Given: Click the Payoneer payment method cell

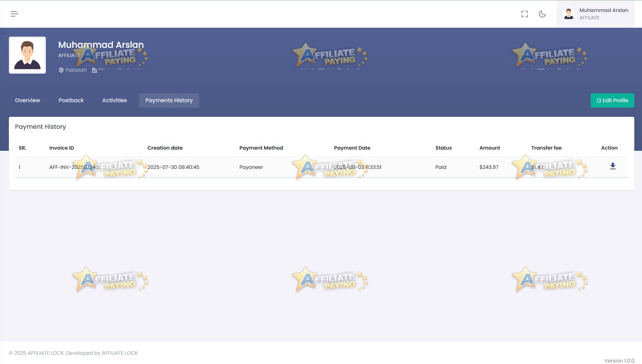Looking at the screenshot, I should (x=251, y=167).
